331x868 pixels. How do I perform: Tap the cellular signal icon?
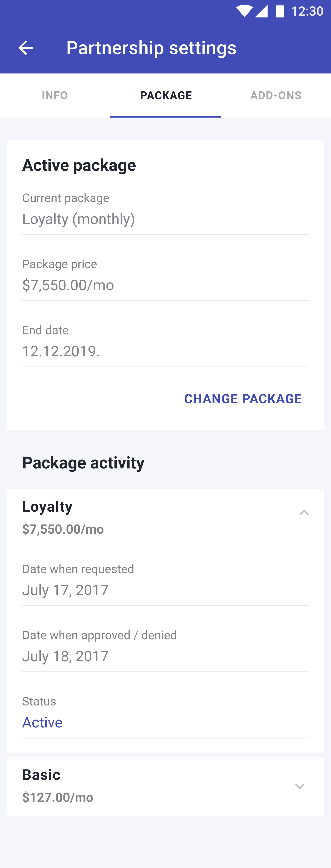261,11
